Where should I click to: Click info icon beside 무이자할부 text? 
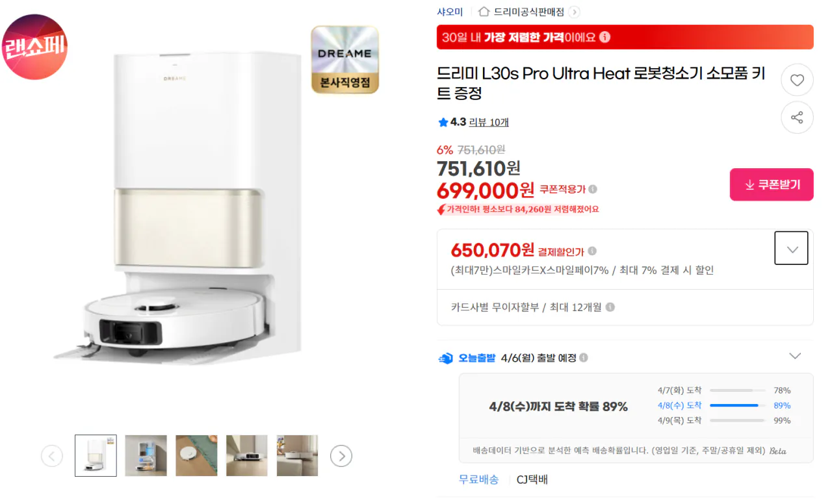(x=610, y=307)
